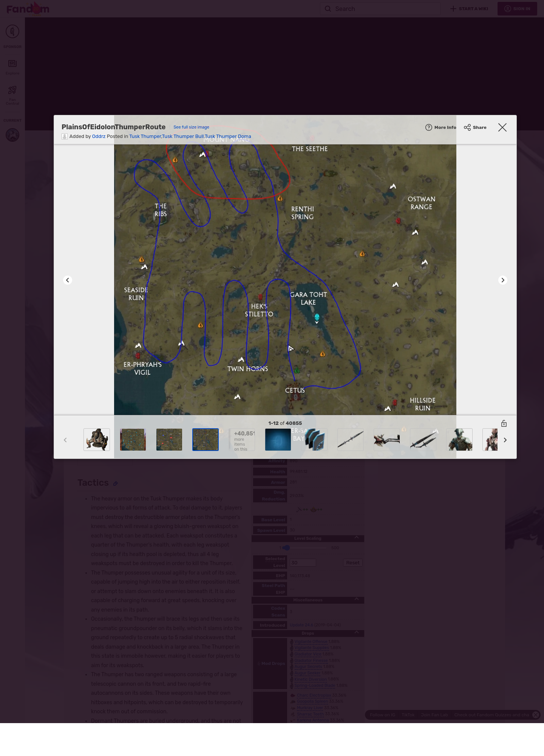
Task: Click the Start a Wiki button
Action: point(469,9)
